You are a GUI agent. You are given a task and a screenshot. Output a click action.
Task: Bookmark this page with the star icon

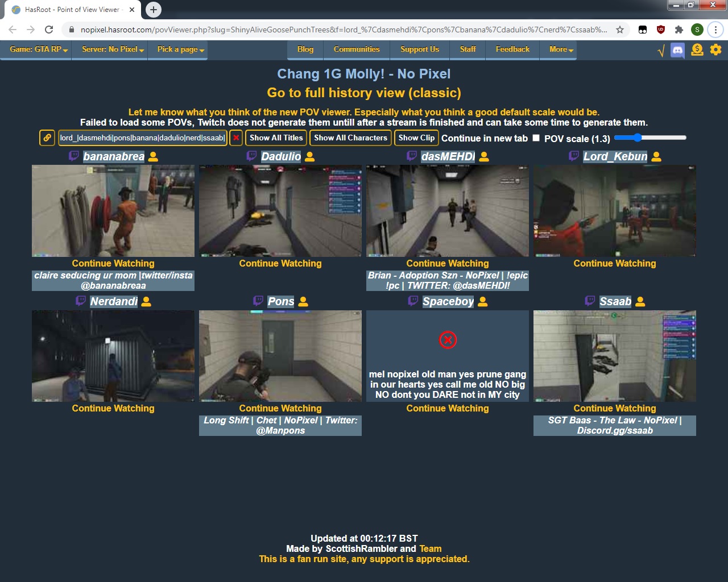620,30
